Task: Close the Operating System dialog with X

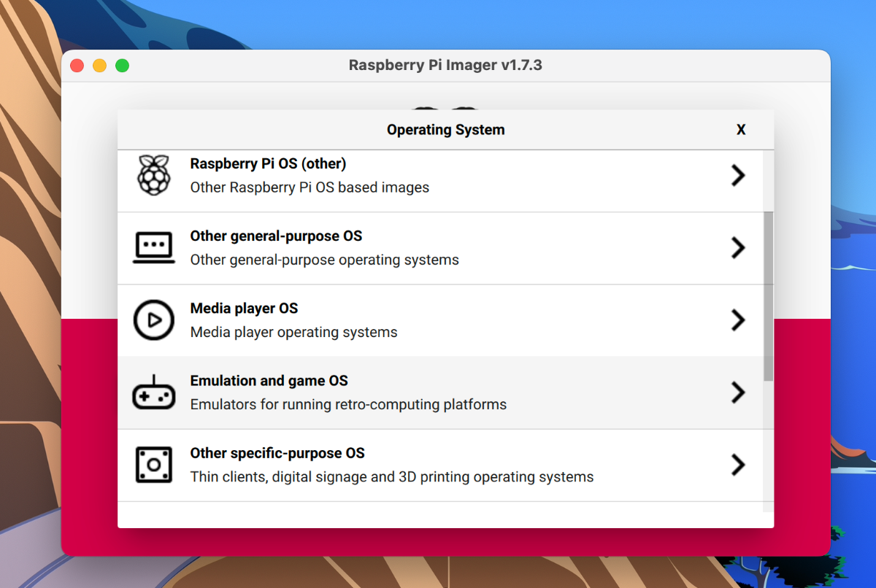Action: point(741,130)
